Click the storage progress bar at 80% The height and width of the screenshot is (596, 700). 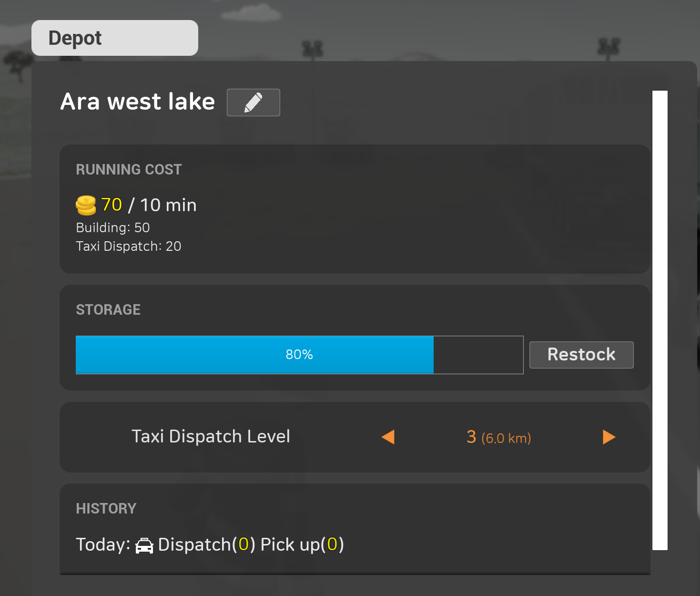299,355
